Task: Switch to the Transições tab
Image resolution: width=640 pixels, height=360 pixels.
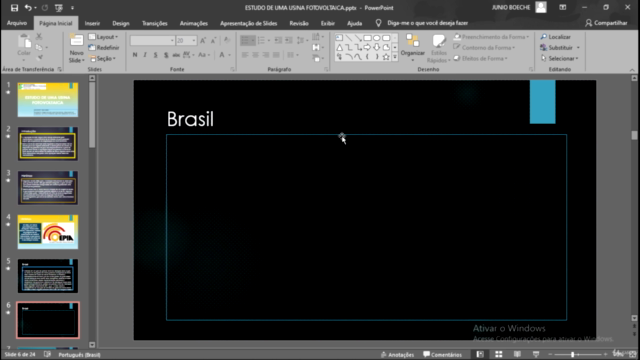Action: tap(155, 23)
